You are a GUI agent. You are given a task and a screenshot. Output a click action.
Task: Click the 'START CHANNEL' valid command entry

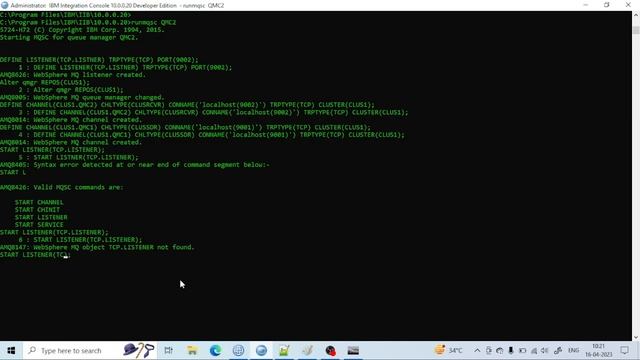pyautogui.click(x=39, y=202)
